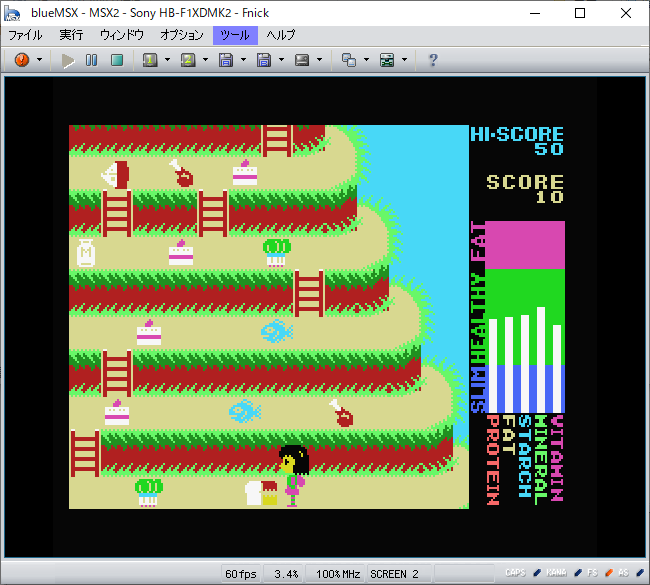Screen dimensions: 650x585
Task: Expand the first disk drive dropdown arrow
Action: pyautogui.click(x=243, y=60)
